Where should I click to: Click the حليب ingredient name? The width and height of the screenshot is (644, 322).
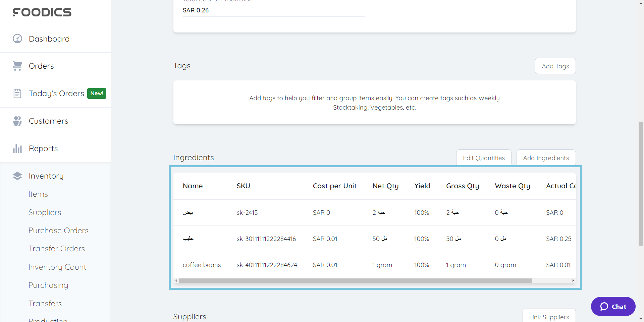(x=188, y=239)
